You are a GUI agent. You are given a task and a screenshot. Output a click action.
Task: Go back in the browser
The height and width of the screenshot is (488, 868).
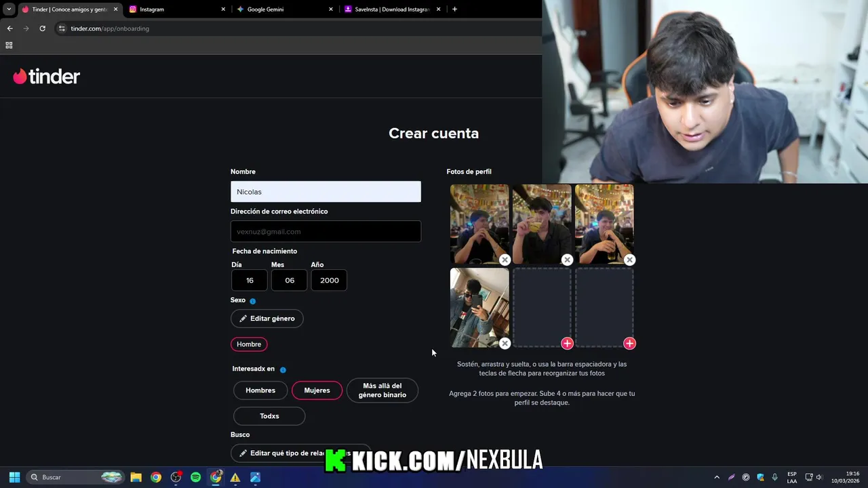(x=9, y=28)
